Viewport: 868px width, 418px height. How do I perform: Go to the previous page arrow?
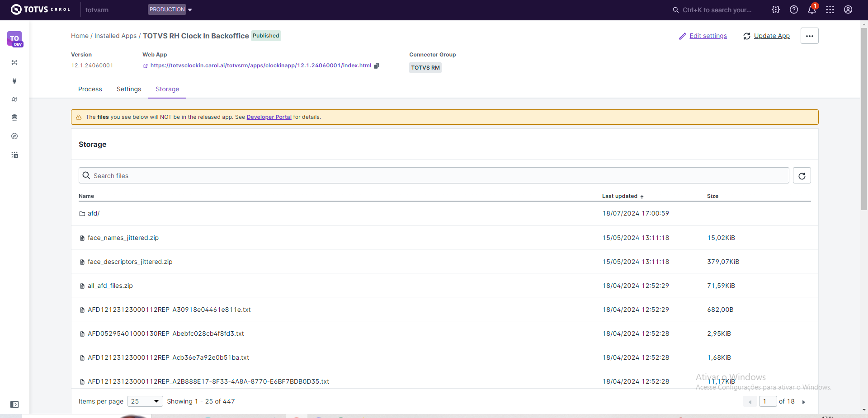(x=750, y=402)
